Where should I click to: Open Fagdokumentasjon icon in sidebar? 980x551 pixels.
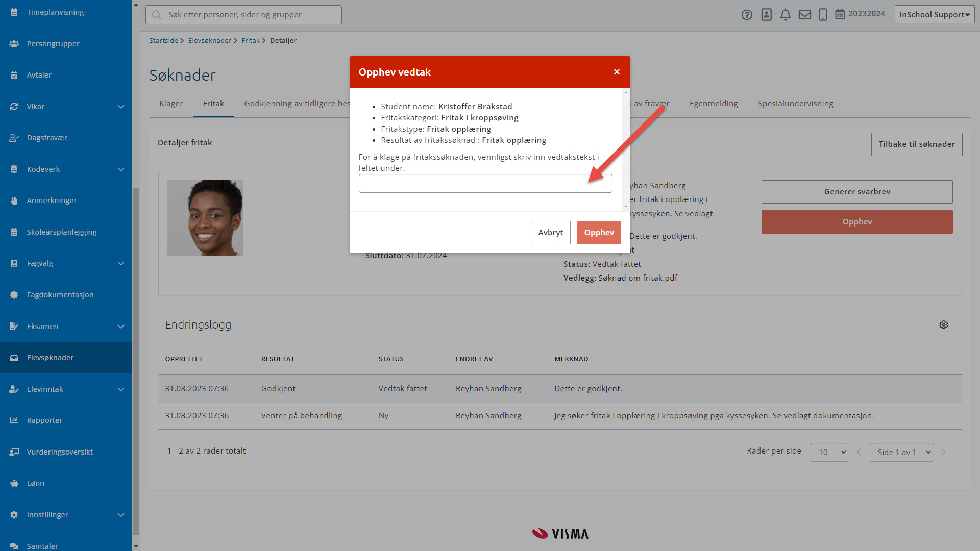coord(14,295)
